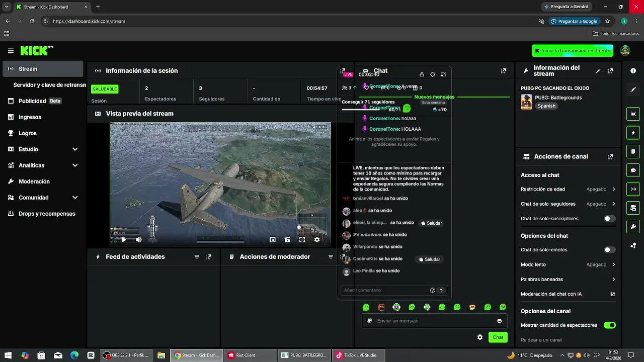Screen dimensions: 644x362
Task: Open the hamburger menu beside KICK logo
Action: click(x=11, y=51)
